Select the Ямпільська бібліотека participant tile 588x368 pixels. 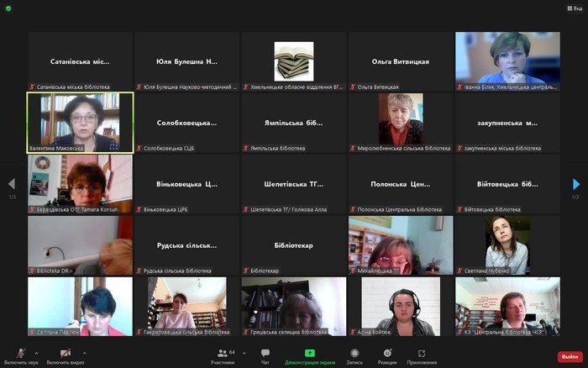click(294, 123)
